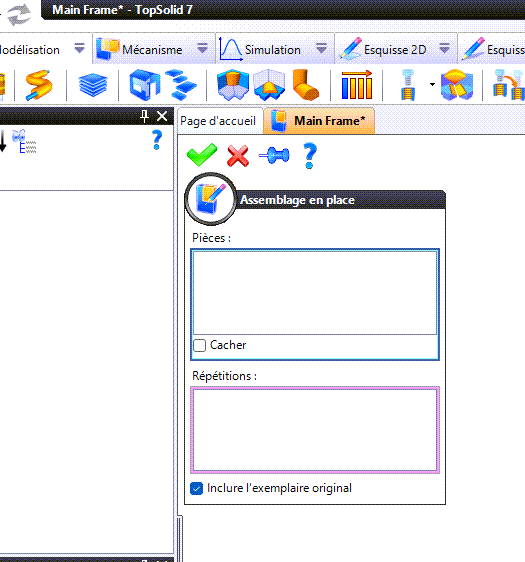Toggle the Cacher checkbox
525x562 pixels.
[x=200, y=345]
